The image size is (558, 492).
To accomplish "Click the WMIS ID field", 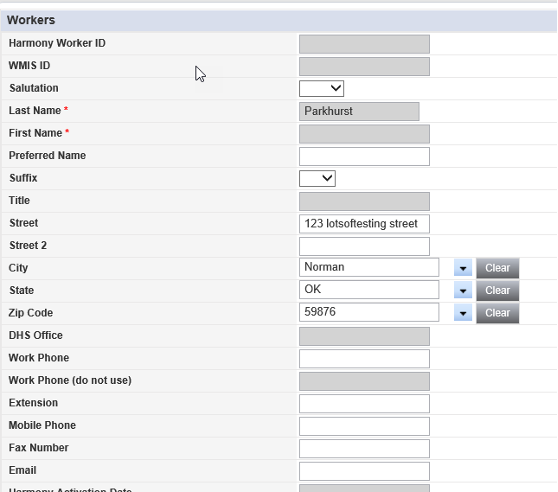I will coord(364,67).
